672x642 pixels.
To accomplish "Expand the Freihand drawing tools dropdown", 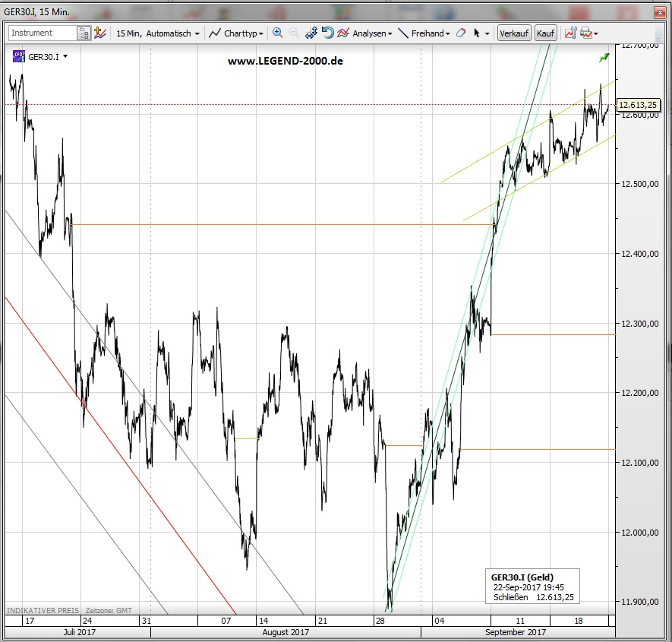I will [424, 33].
